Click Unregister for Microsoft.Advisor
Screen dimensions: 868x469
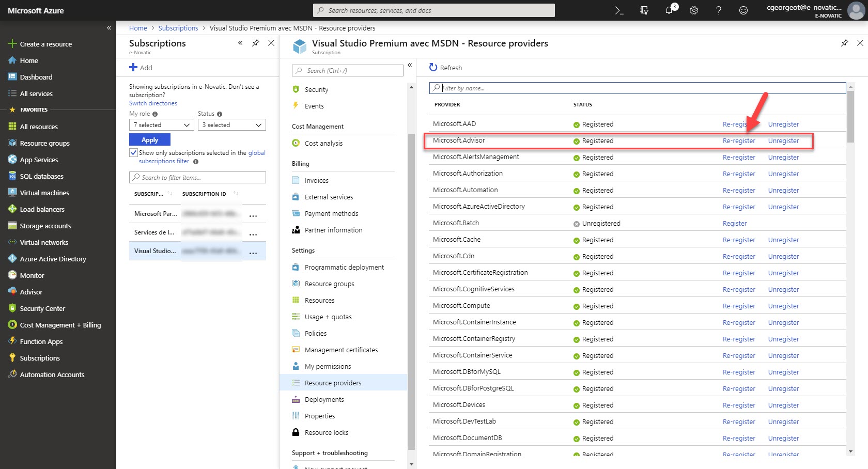[x=783, y=141]
